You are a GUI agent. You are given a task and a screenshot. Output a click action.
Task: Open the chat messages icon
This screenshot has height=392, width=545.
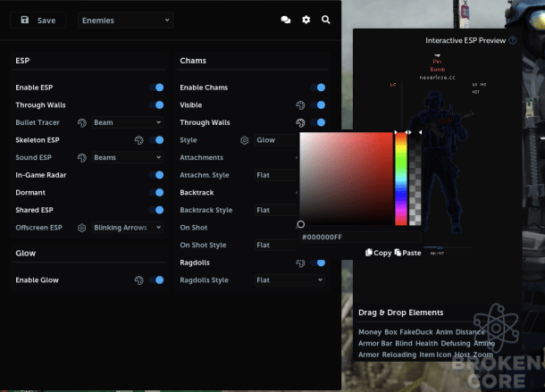pos(286,20)
